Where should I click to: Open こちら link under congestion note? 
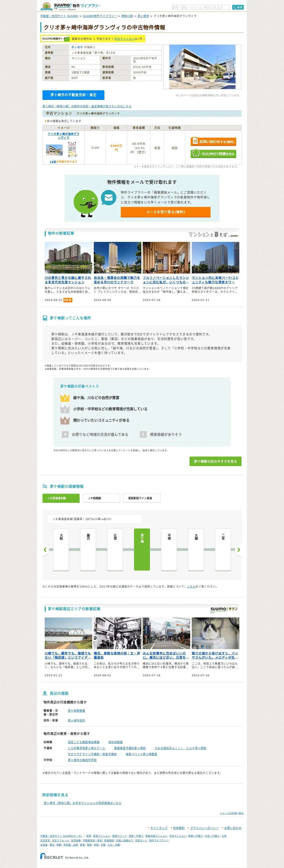[191, 587]
